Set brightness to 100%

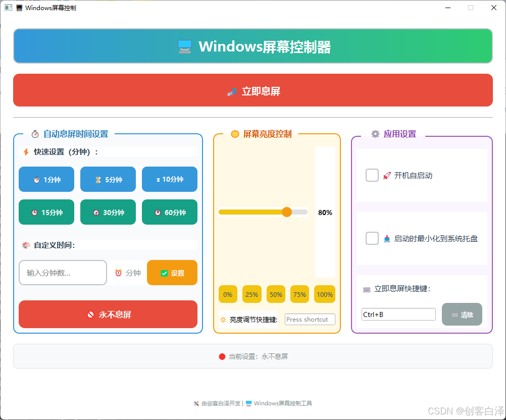tap(325, 294)
